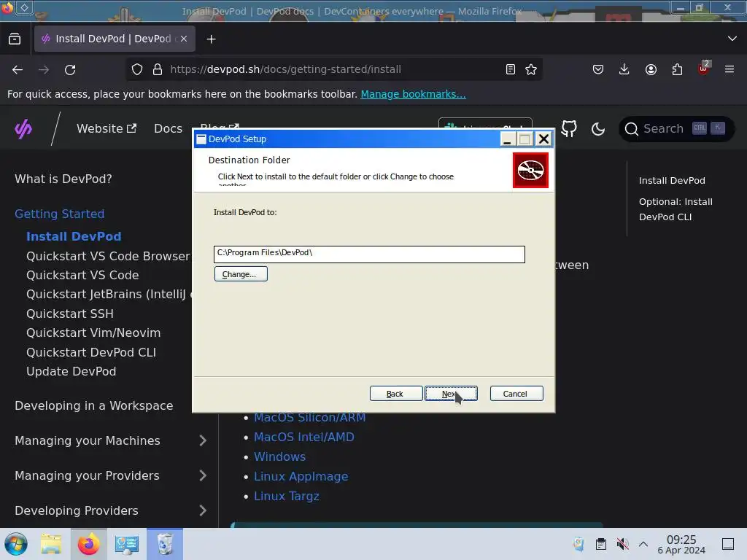Image resolution: width=747 pixels, height=560 pixels.
Task: Expand the list all tabs chevron
Action: coord(732,39)
